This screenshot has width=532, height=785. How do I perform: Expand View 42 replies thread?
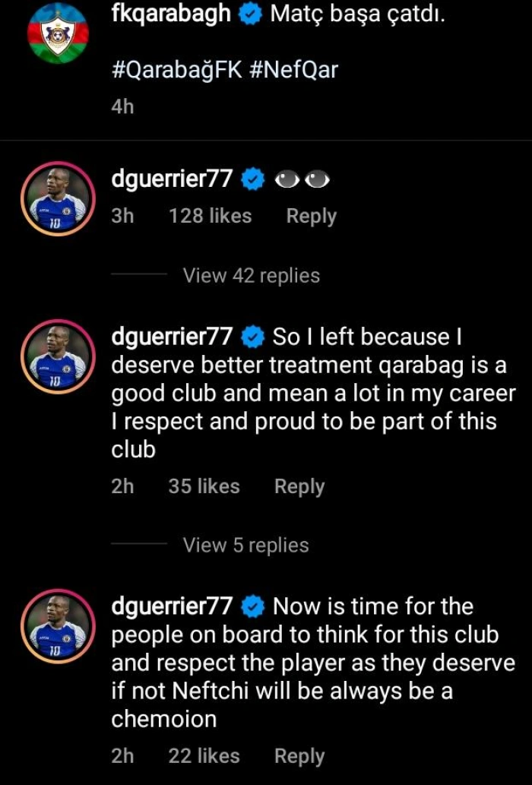pos(251,275)
